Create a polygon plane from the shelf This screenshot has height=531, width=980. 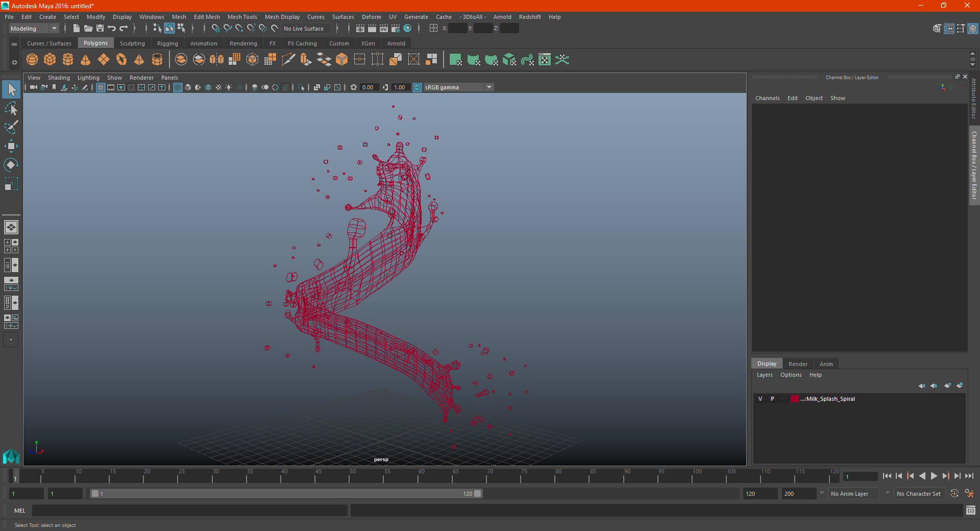pyautogui.click(x=104, y=60)
